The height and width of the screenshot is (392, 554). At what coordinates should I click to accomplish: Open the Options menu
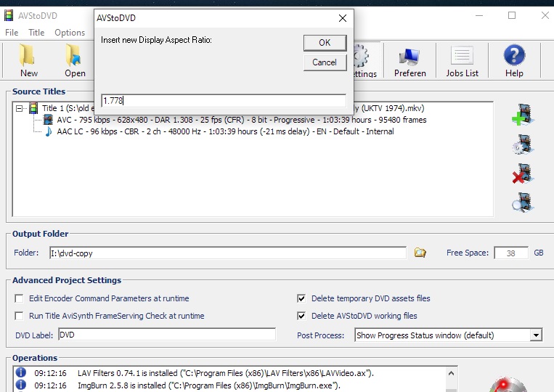tap(70, 33)
